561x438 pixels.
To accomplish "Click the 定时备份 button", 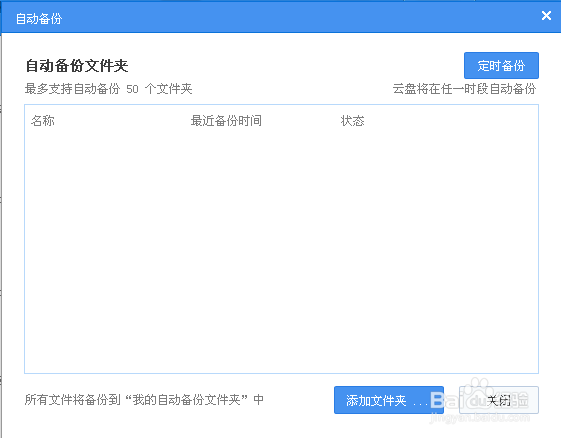I will [x=501, y=65].
